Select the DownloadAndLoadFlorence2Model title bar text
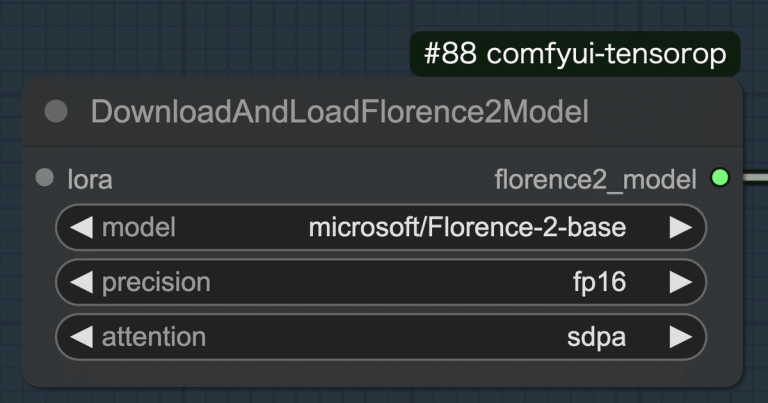This screenshot has width=768, height=403. 339,112
